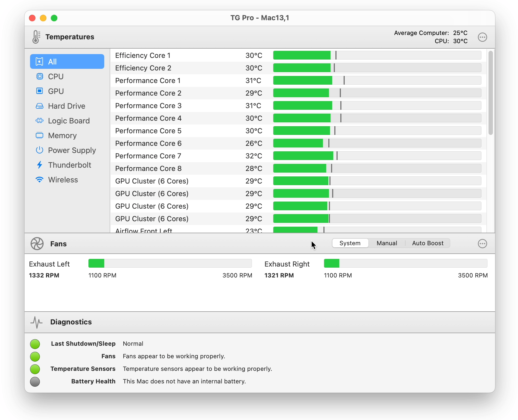Click the Fans diagnostic status indicator
518x420 pixels.
pyautogui.click(x=35, y=357)
